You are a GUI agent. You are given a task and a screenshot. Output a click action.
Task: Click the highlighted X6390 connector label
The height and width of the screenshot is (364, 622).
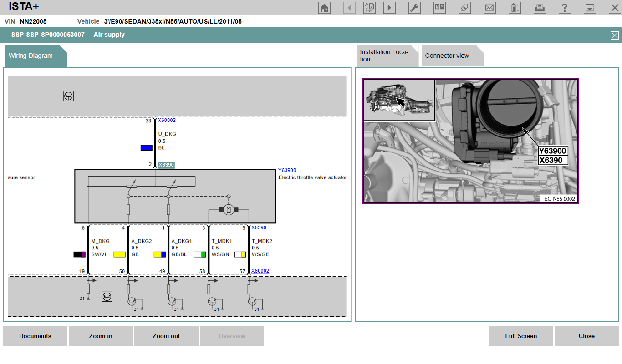click(x=166, y=165)
